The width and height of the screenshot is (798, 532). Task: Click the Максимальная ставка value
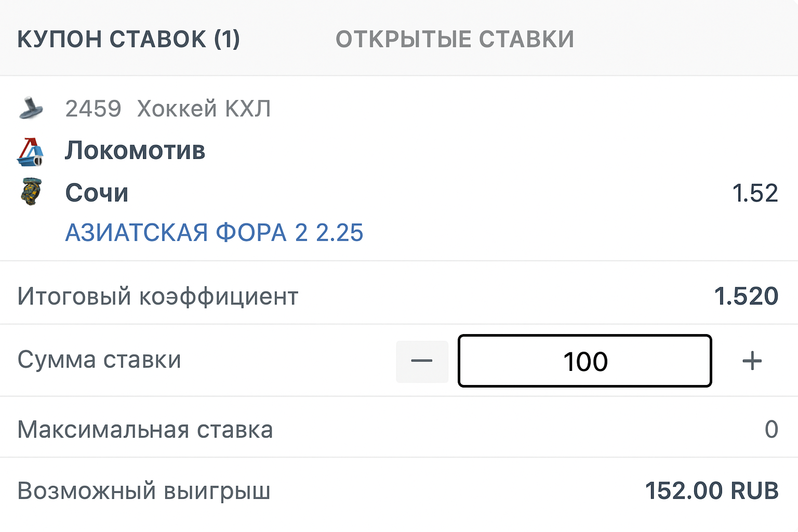[x=771, y=429]
